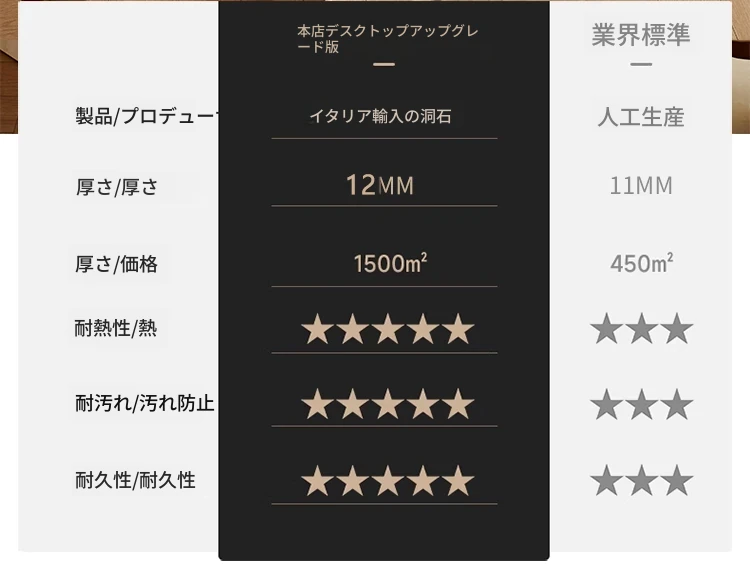The height and width of the screenshot is (578, 750).
Task: Click the last gray star in 耐汚れ row
Action: (x=677, y=404)
